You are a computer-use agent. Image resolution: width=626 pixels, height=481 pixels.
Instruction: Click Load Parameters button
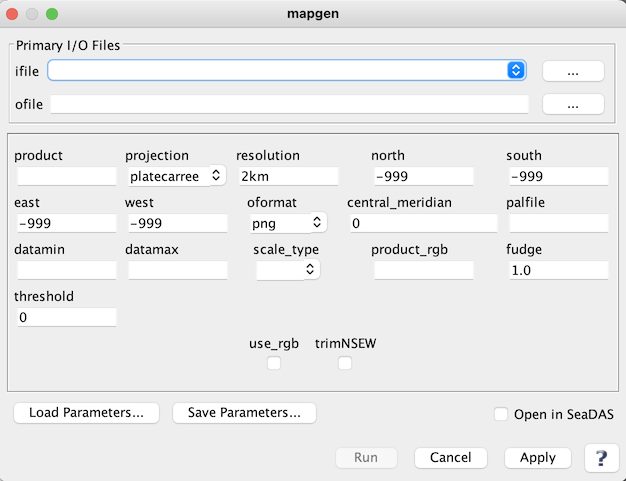pyautogui.click(x=86, y=412)
